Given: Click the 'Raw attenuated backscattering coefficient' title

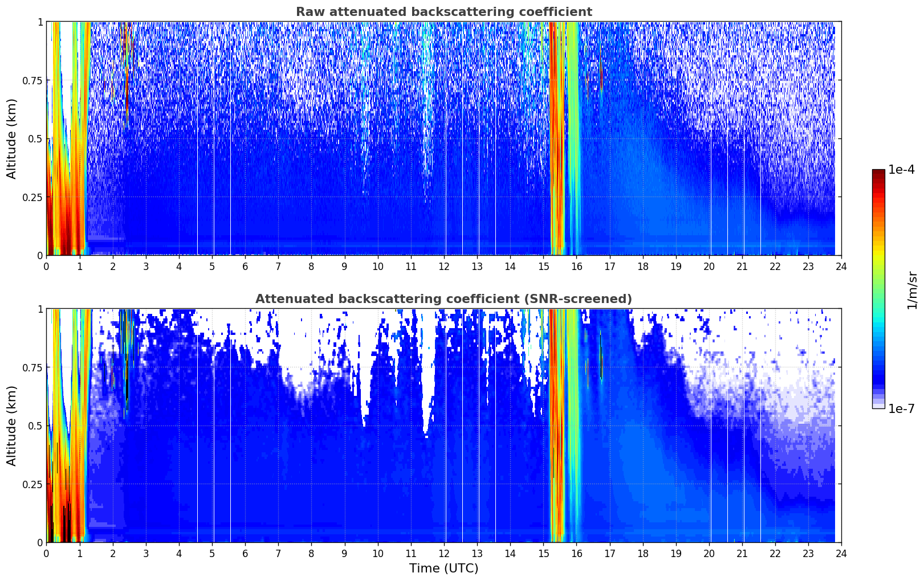Looking at the screenshot, I should pyautogui.click(x=443, y=12).
